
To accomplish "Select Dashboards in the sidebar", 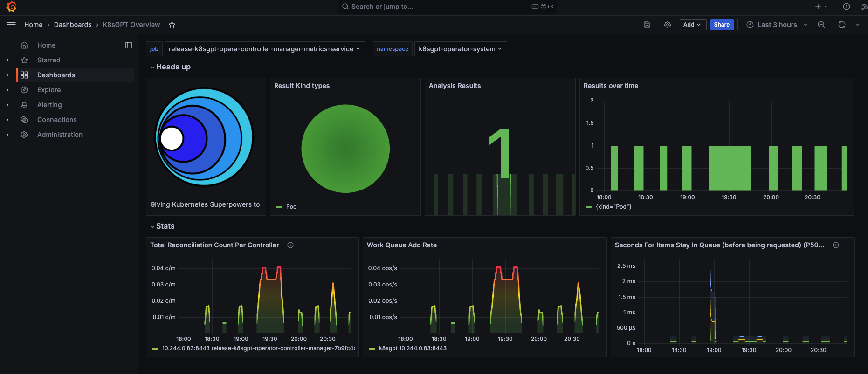I will click(x=56, y=75).
